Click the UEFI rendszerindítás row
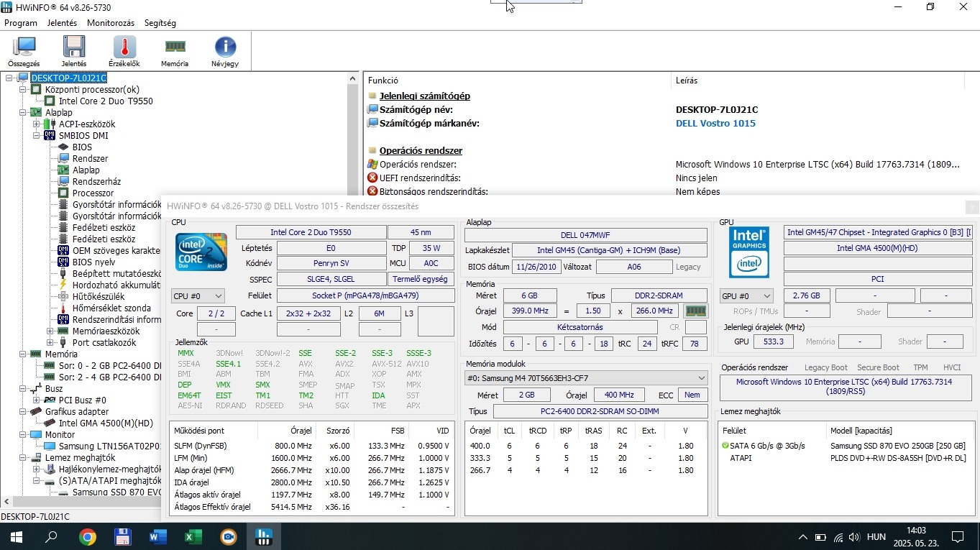Screen dimensions: 980x550 [x=672, y=178]
